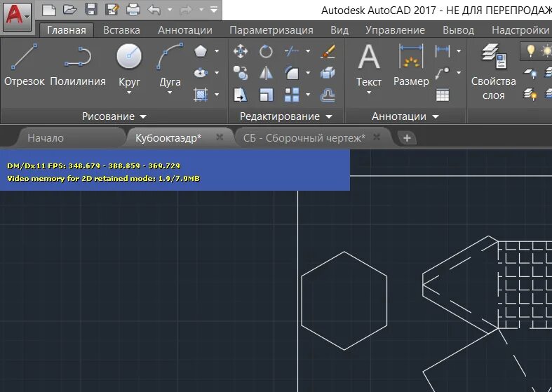Select the Mirror tool icon
552x392 pixels.
point(266,73)
